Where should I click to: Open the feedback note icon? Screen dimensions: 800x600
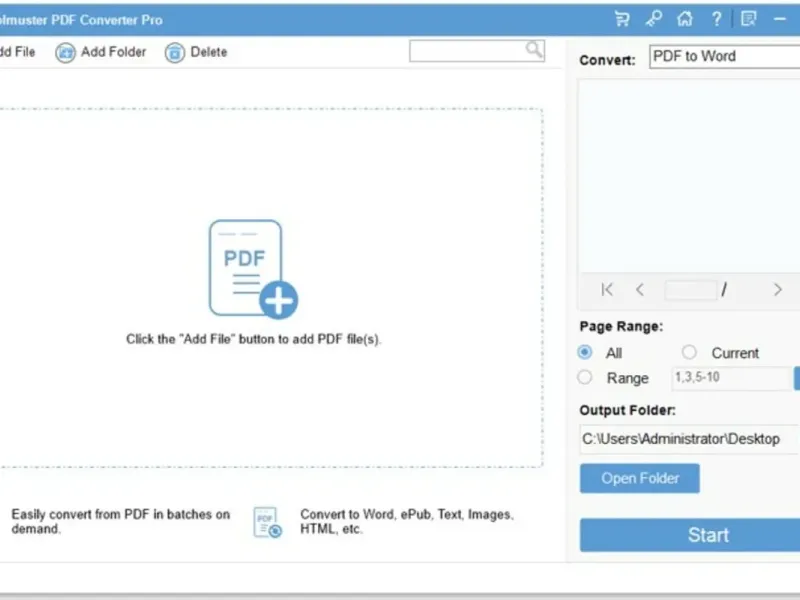(x=748, y=19)
